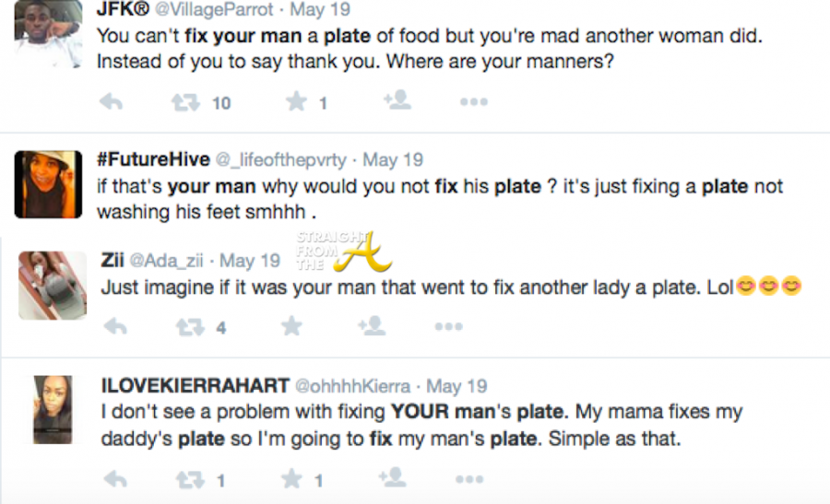830x504 pixels.
Task: Reply to ILOVEKIERRAHART's tweet
Action: (x=114, y=479)
